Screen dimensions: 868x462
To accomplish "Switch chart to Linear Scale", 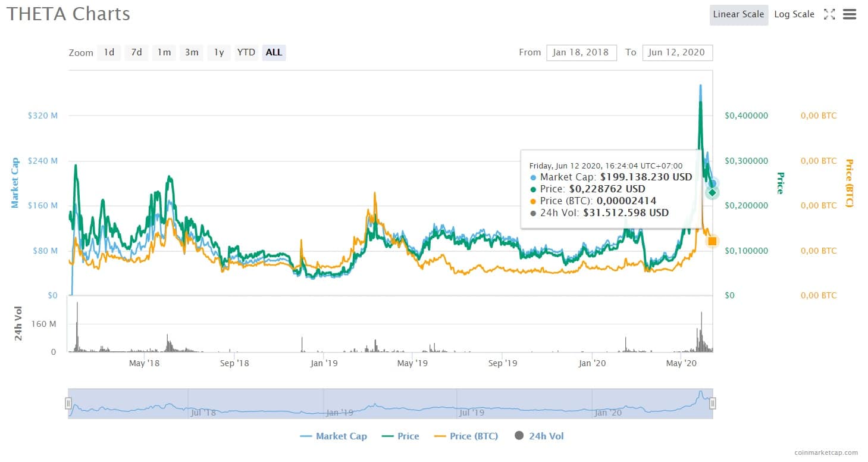I will point(738,14).
